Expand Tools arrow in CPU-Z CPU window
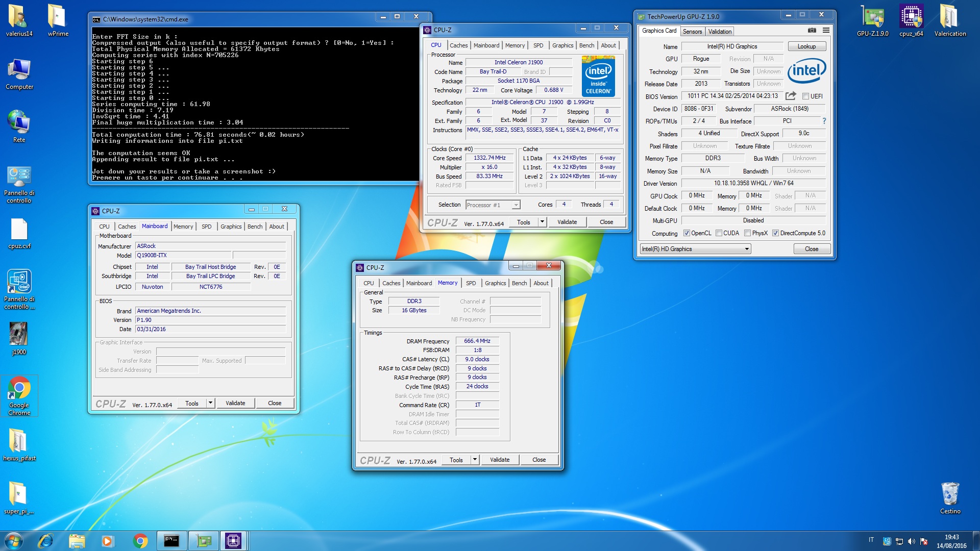The width and height of the screenshot is (980, 551). coord(542,222)
